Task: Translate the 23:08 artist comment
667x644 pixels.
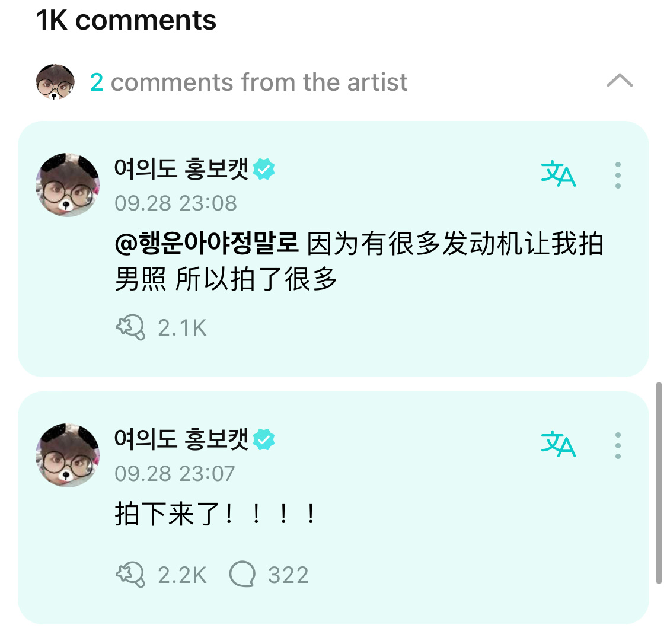Action: click(558, 174)
